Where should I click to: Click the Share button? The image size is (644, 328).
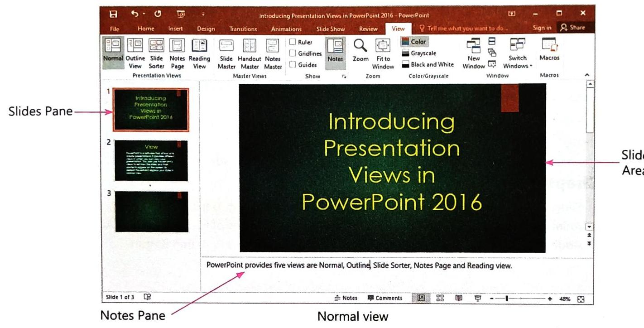coord(572,28)
